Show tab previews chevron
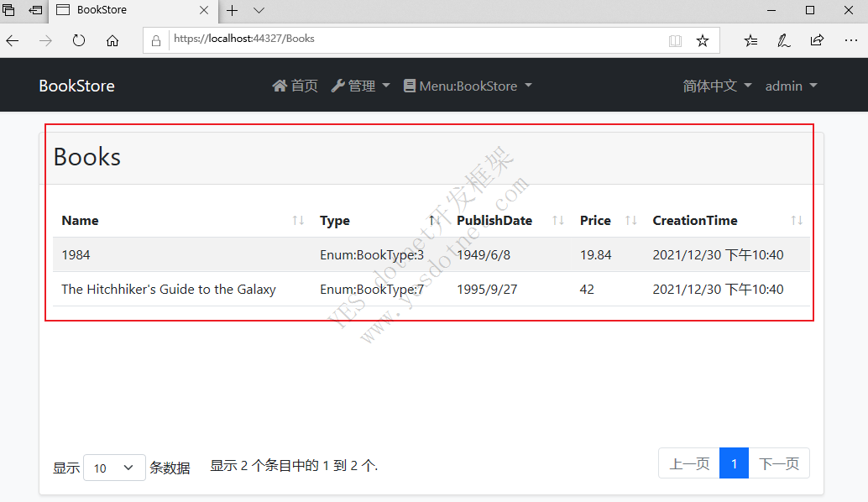This screenshot has width=868, height=502. pos(259,10)
